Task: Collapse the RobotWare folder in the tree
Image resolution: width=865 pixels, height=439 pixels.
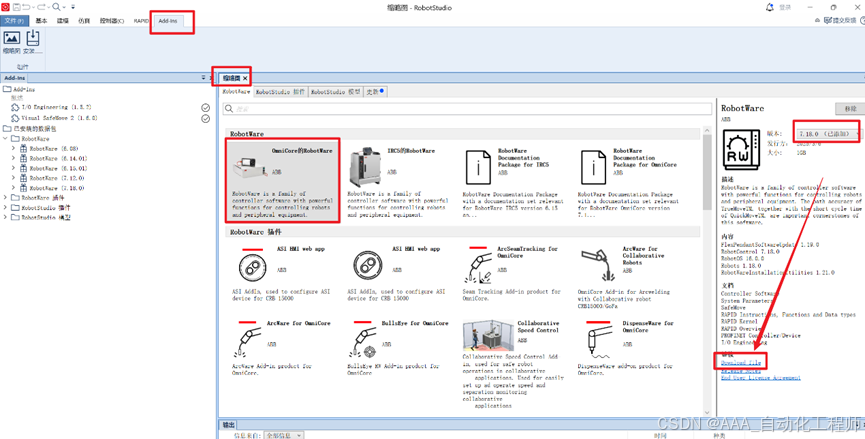Action: pos(6,139)
